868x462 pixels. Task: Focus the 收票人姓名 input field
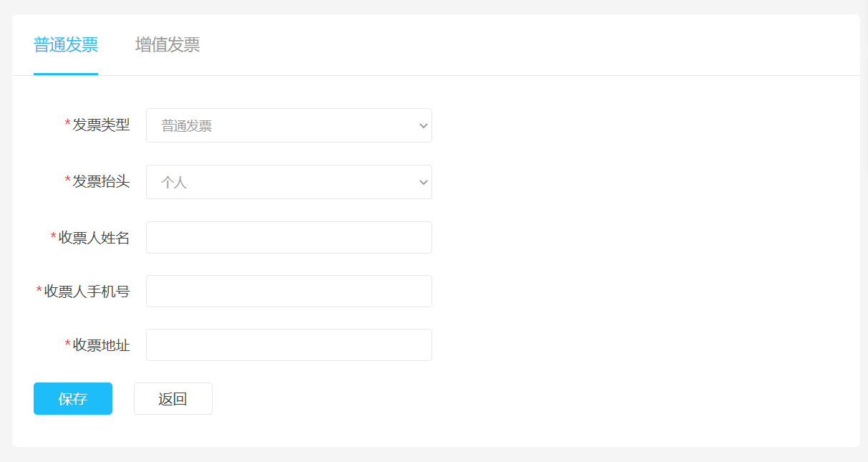pyautogui.click(x=288, y=238)
